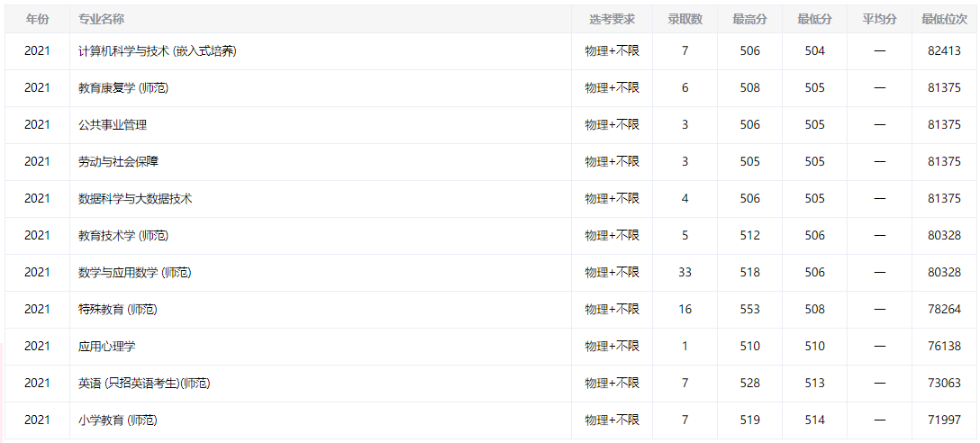
Task: Click the lowest rank value 82413
Action: click(x=944, y=51)
